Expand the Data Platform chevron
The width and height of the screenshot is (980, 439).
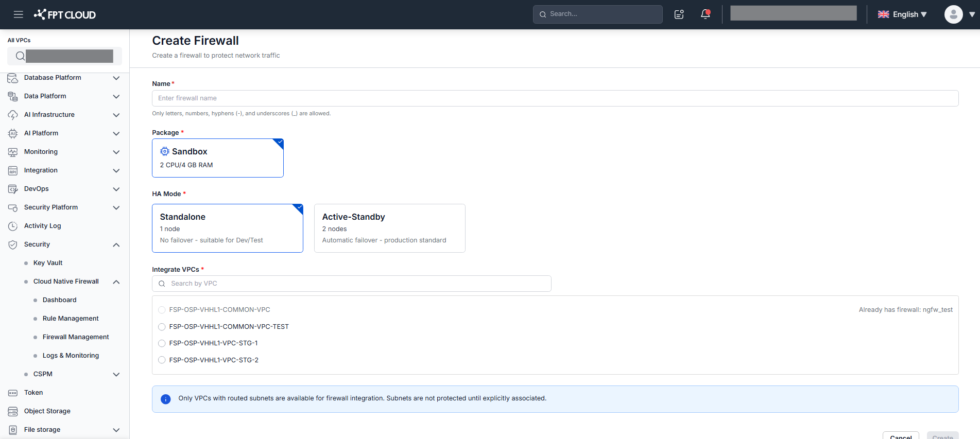(116, 97)
